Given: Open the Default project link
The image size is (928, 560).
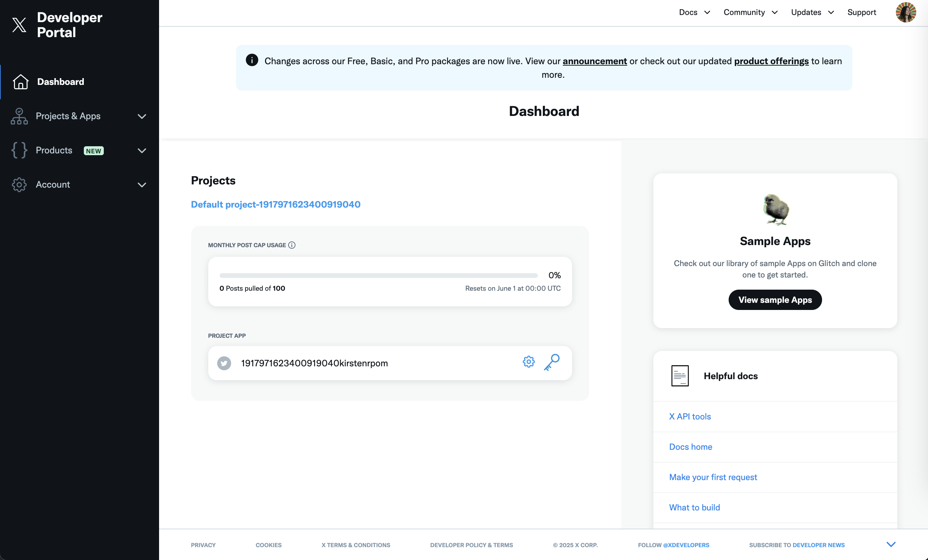Looking at the screenshot, I should pyautogui.click(x=275, y=204).
